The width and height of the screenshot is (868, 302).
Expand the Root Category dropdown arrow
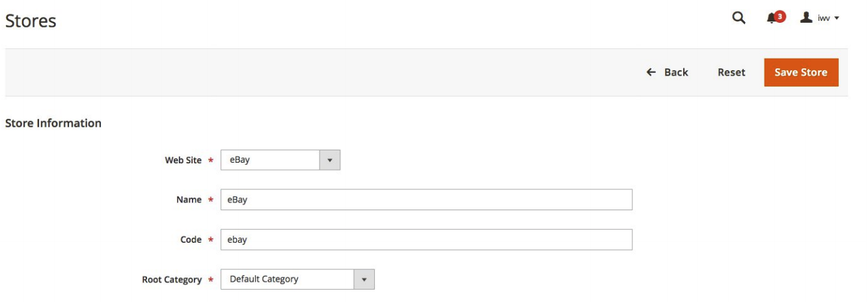tap(364, 280)
